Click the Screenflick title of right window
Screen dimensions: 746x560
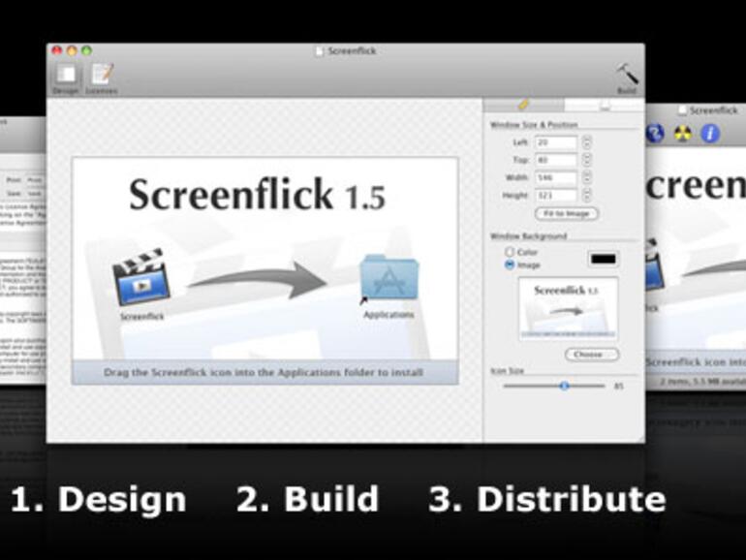714,110
